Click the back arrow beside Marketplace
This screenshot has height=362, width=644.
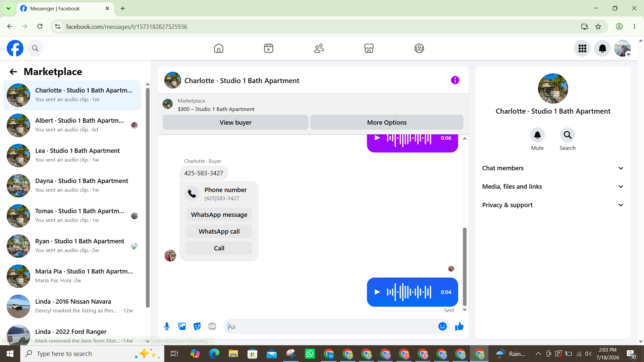pos(13,72)
